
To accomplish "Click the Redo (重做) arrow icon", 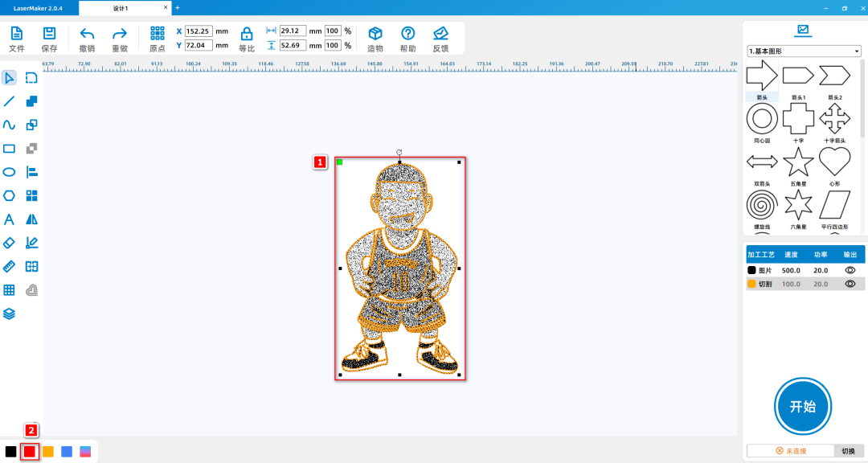I will click(119, 34).
